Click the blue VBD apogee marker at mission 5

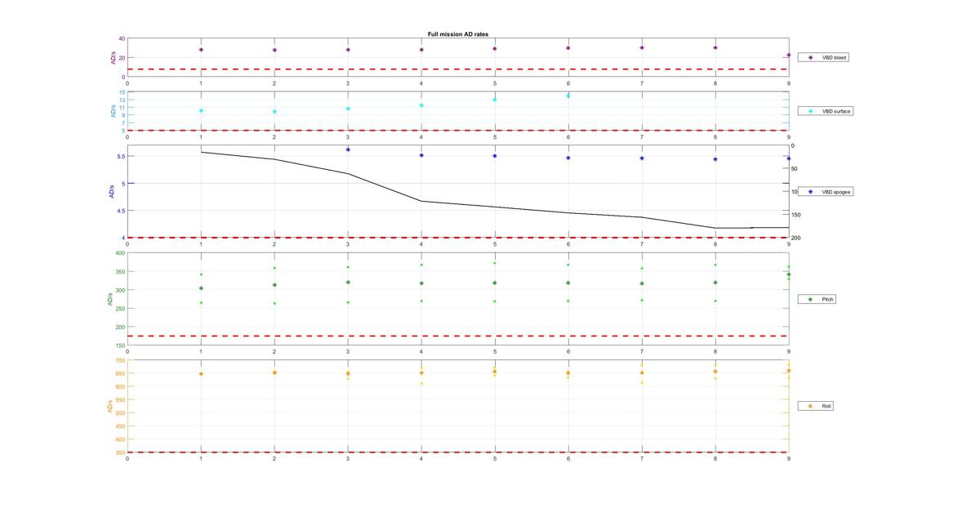pyautogui.click(x=495, y=156)
